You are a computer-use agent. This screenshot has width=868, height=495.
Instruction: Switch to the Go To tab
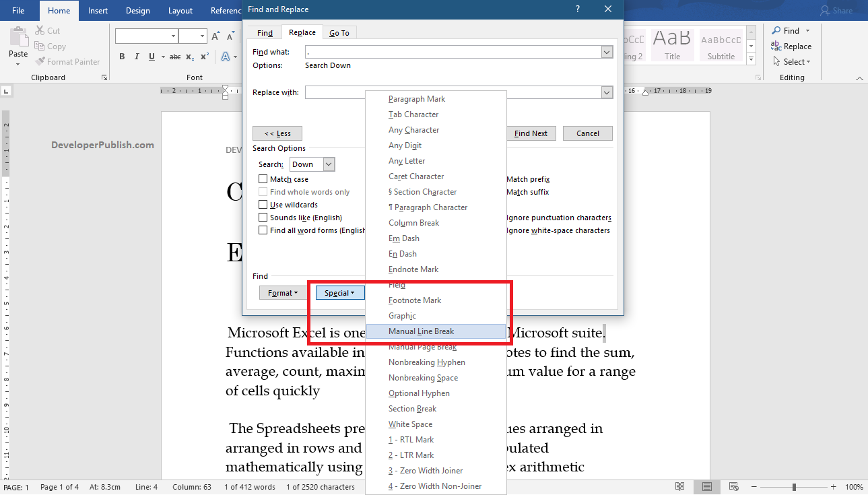pyautogui.click(x=339, y=32)
